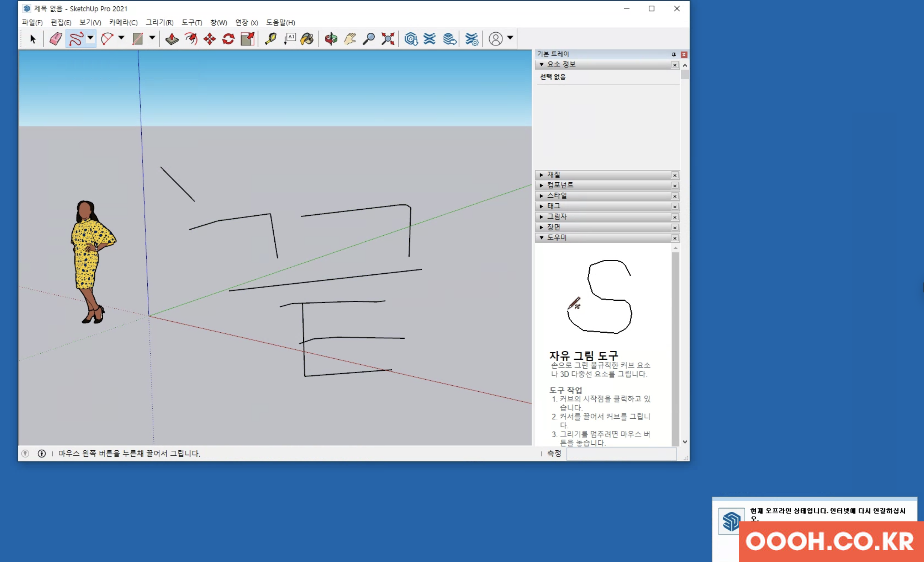Viewport: 924px width, 562px height.
Task: Select the Paint Bucket tool
Action: [307, 39]
